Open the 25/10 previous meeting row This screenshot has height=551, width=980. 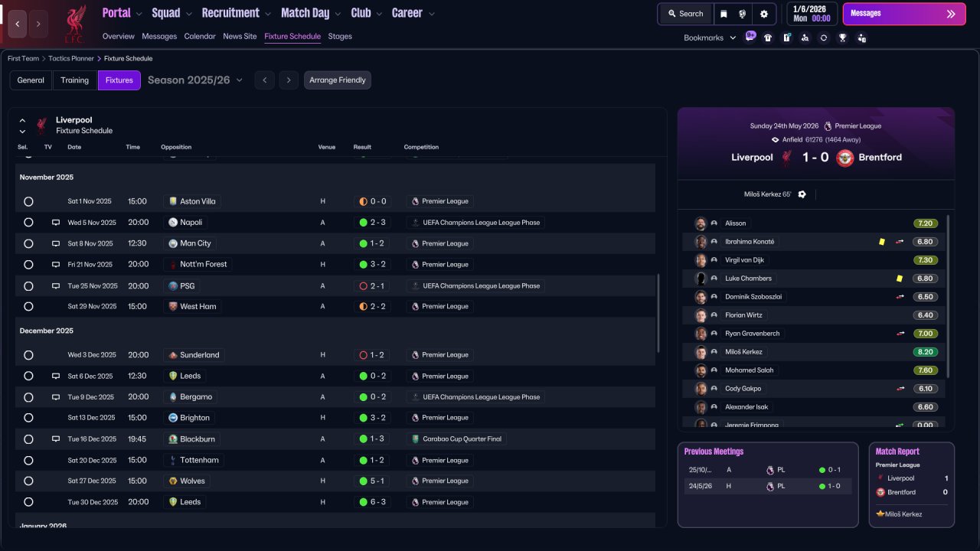[x=768, y=470]
